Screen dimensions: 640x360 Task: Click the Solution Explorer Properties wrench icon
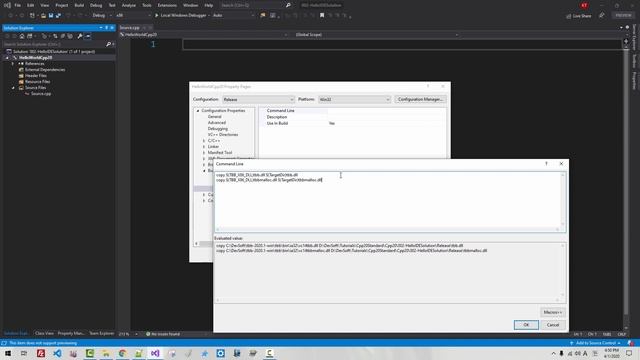[x=80, y=36]
